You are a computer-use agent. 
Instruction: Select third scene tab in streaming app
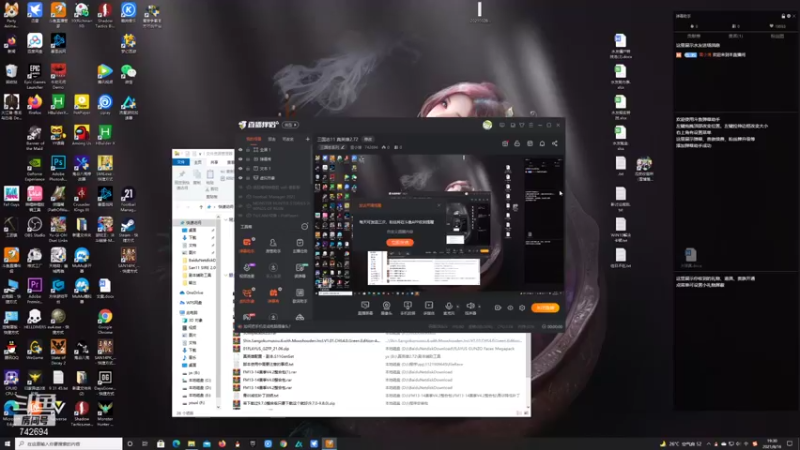point(288,139)
